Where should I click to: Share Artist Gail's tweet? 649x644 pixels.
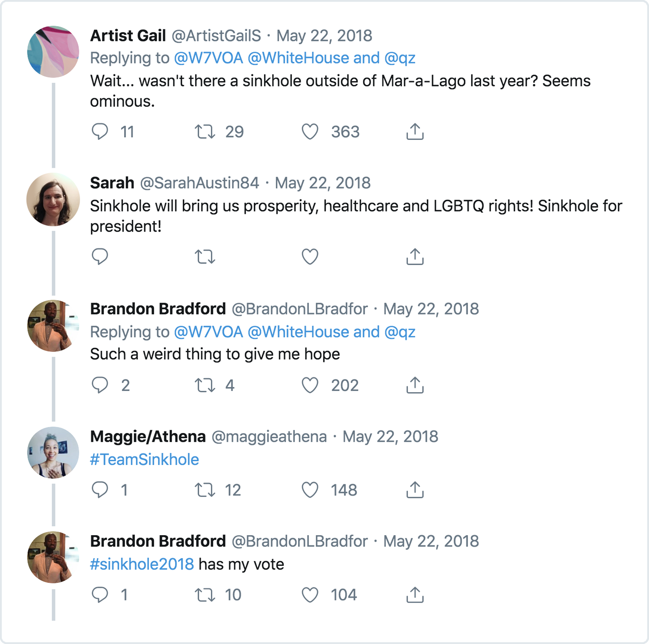tap(415, 132)
